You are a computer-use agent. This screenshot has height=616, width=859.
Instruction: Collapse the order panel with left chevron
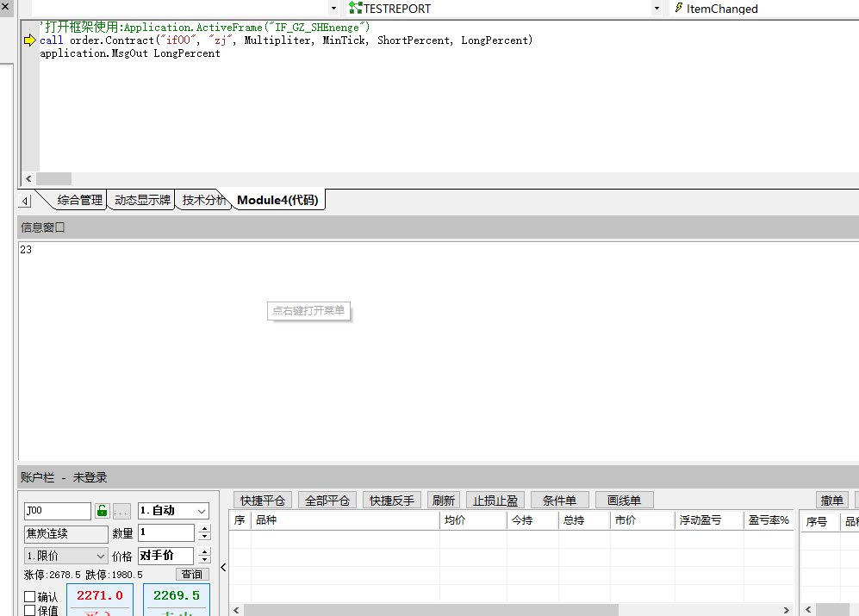(x=224, y=567)
